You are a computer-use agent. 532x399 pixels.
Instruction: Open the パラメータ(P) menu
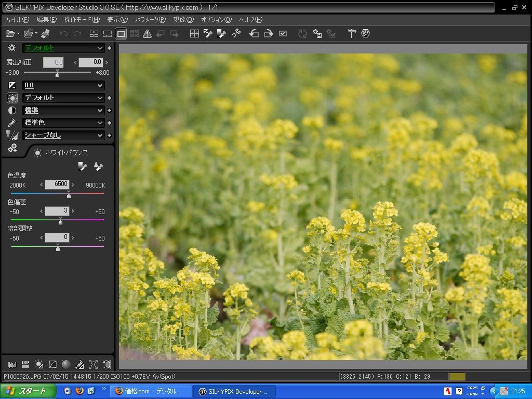[150, 20]
